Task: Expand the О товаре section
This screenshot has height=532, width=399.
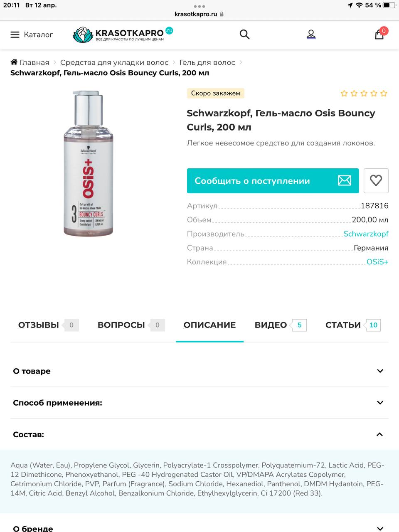Action: pyautogui.click(x=199, y=371)
